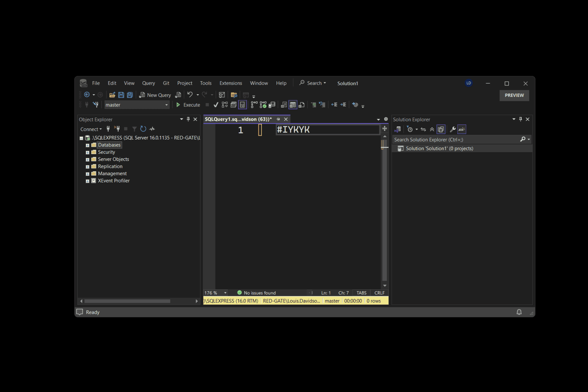Open the zoom level 176 % dropdown

click(x=225, y=293)
